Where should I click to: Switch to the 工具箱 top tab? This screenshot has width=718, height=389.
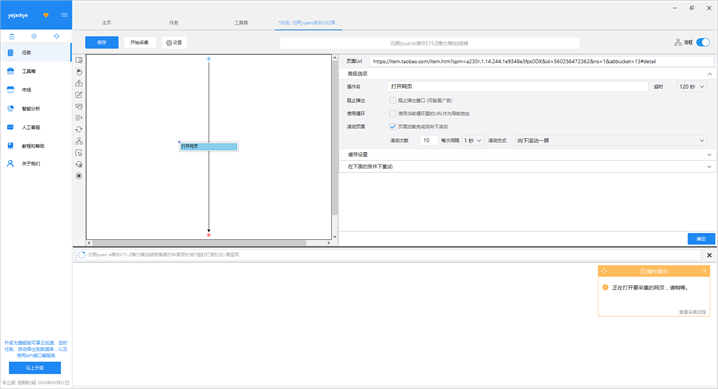click(x=241, y=22)
